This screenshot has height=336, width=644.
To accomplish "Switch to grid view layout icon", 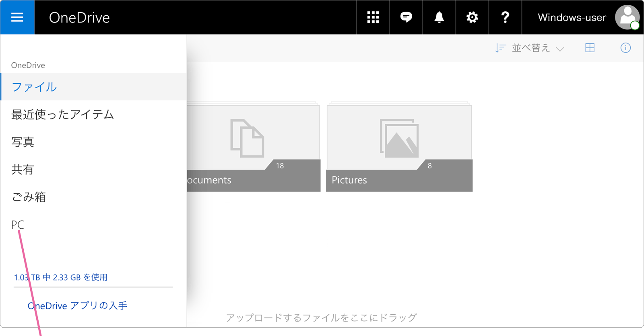I will click(590, 48).
